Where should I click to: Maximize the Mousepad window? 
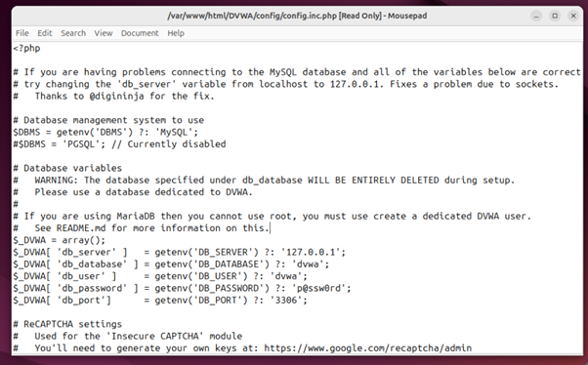pos(555,16)
